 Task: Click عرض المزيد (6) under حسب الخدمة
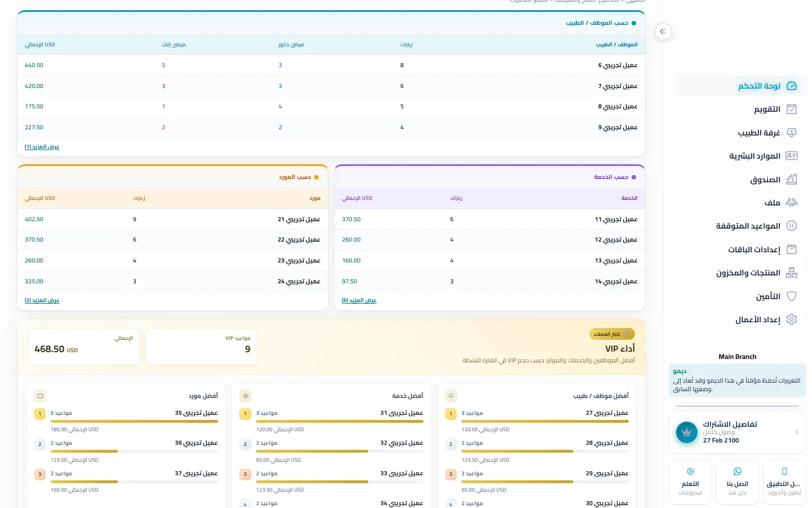point(359,300)
